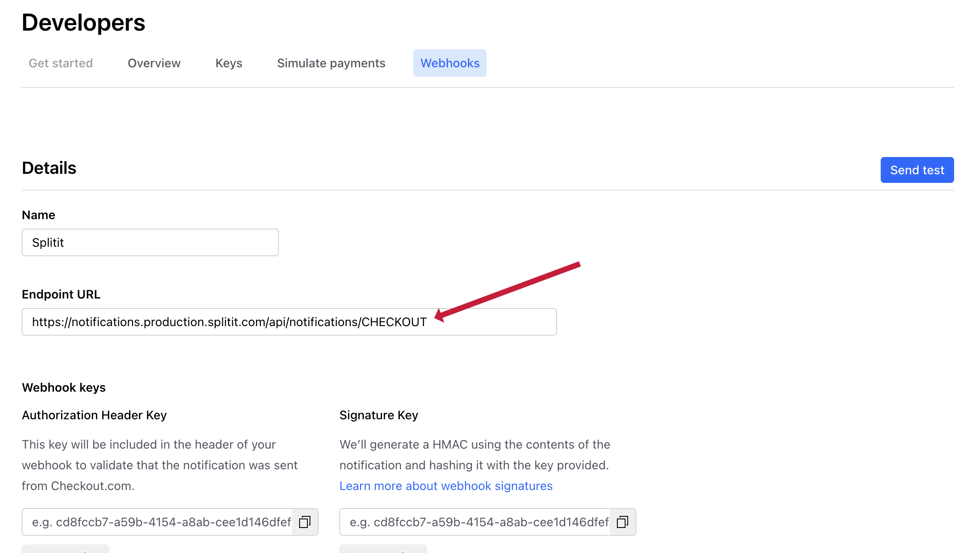Click the Details section heading

49,168
